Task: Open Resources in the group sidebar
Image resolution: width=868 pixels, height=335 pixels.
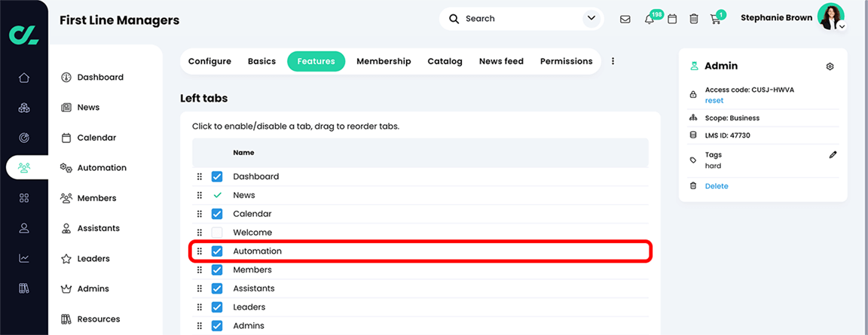Action: pyautogui.click(x=90, y=319)
